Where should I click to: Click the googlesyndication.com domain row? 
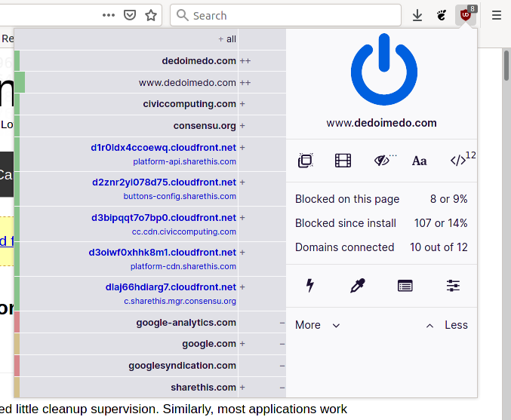[x=182, y=366]
